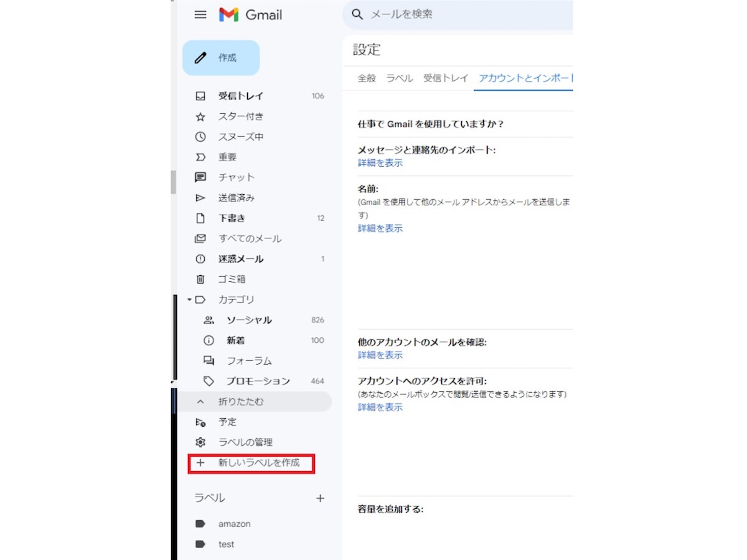Click the gear icon beside ラベルの管理
The image size is (747, 560).
coord(200,442)
